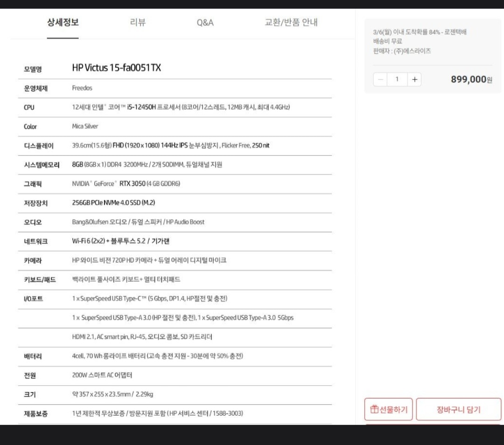
Task: Click the 전원 row label
Action: coord(30,375)
